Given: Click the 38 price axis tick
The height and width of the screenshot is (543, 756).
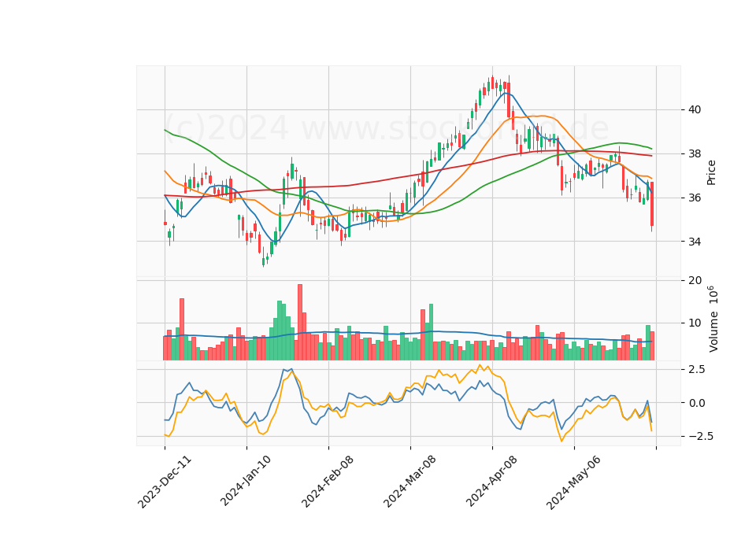Looking at the screenshot, I should (x=695, y=153).
